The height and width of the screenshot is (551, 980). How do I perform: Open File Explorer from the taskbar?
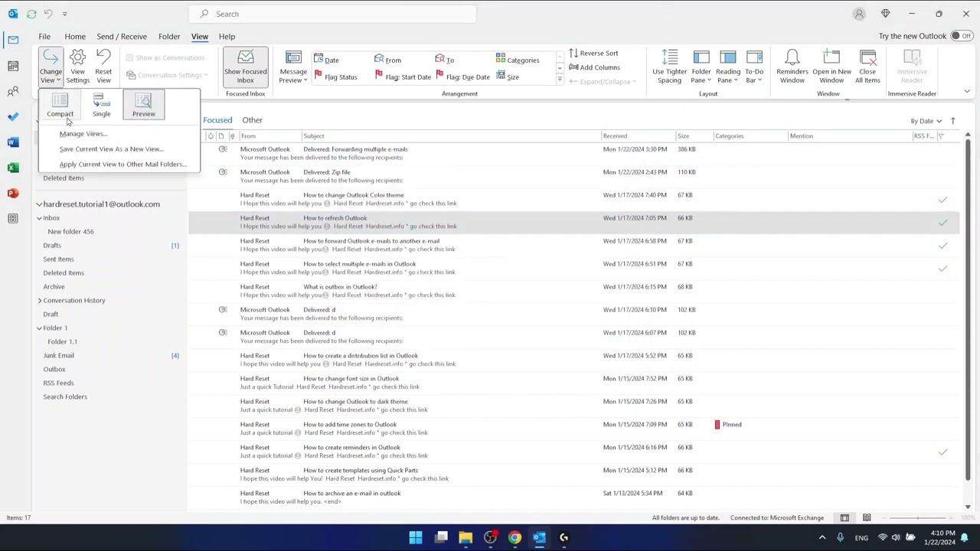[465, 537]
